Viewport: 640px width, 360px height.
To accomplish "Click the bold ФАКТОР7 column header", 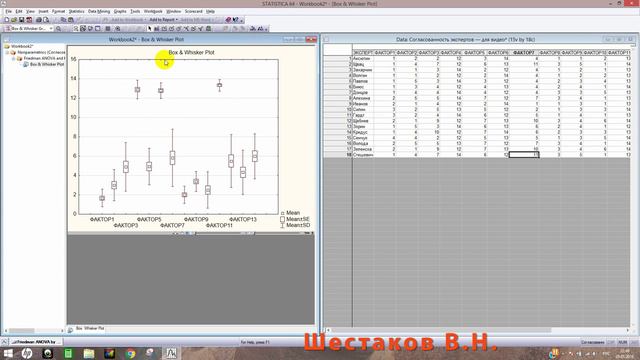I will point(524,53).
